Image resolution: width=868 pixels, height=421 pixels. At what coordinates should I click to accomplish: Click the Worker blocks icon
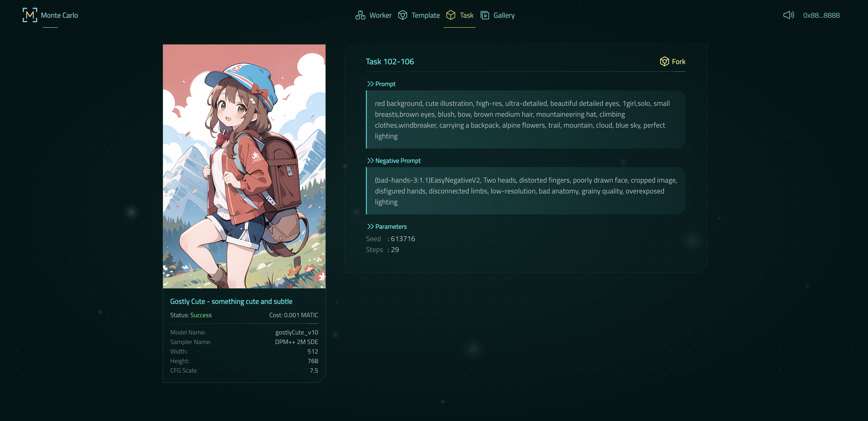(x=360, y=15)
